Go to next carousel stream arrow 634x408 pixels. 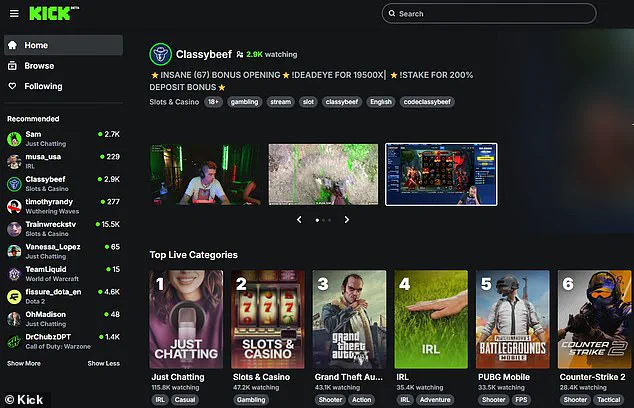point(347,219)
